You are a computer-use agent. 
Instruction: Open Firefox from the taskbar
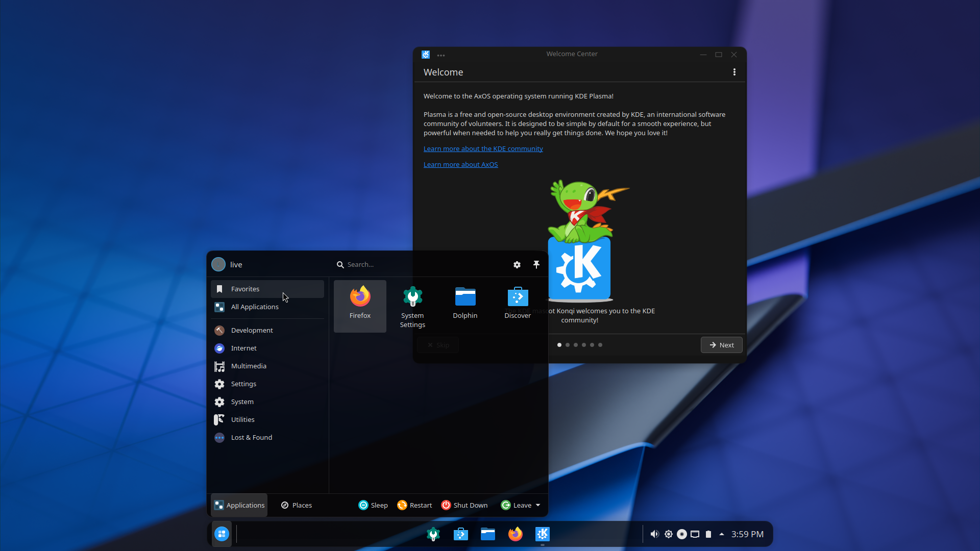click(x=515, y=534)
